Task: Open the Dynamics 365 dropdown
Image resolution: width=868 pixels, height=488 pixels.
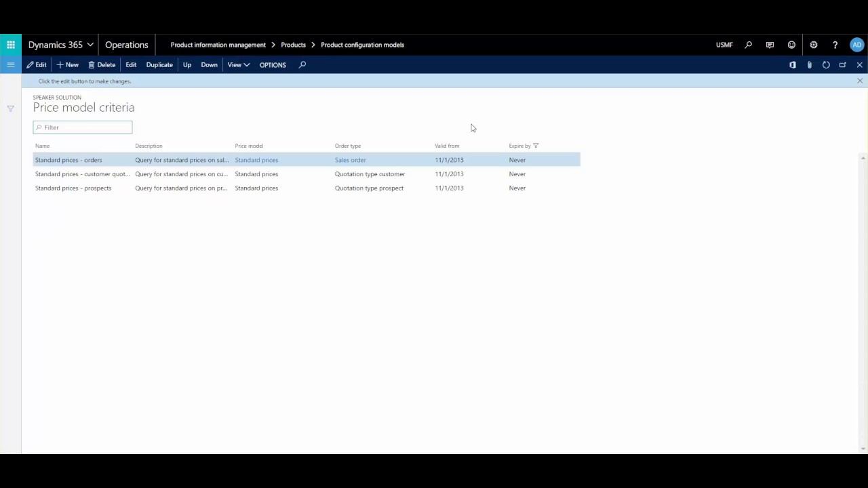Action: pos(60,45)
